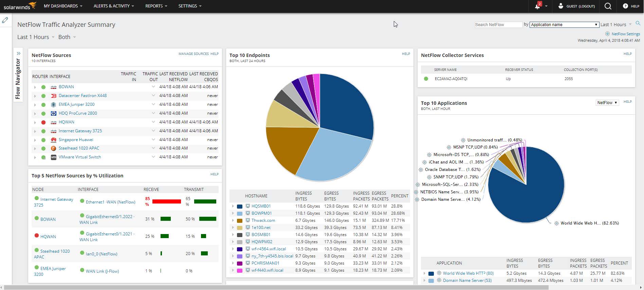Viewport: 644px width, 290px height.
Task: Open the My Dashboards menu
Action: [x=63, y=6]
